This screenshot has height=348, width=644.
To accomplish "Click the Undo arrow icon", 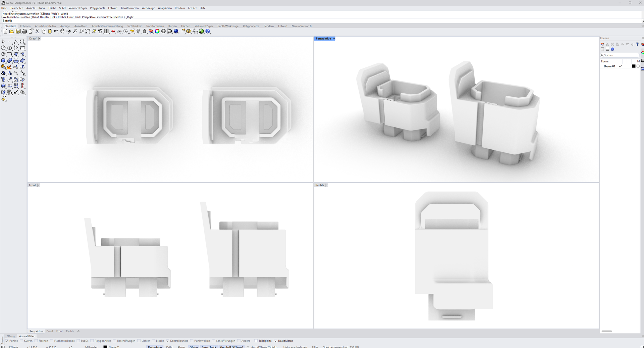I will 56,31.
